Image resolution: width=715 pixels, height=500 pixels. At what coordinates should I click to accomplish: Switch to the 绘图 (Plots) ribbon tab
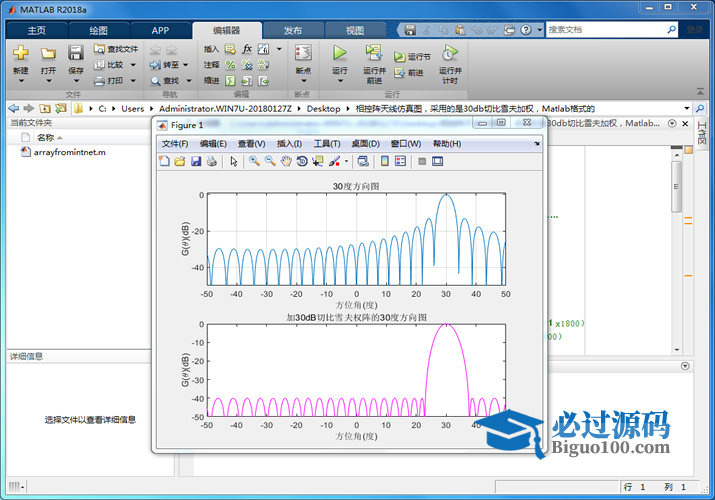pos(98,30)
